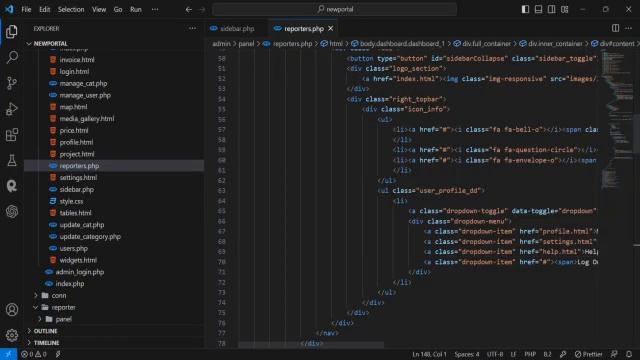Click the Ln 140, Col 1 status item
Viewport: 640px width, 360px height.
click(429, 354)
